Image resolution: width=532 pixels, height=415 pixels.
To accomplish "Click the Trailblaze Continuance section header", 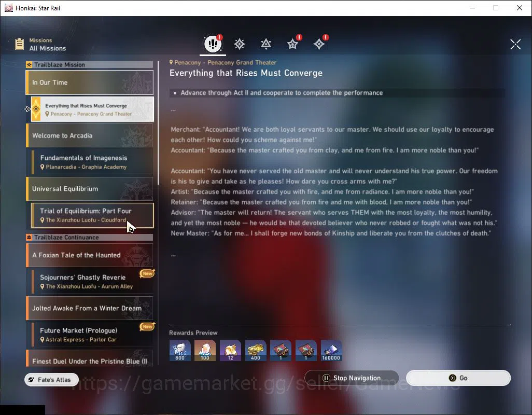I will (90, 237).
